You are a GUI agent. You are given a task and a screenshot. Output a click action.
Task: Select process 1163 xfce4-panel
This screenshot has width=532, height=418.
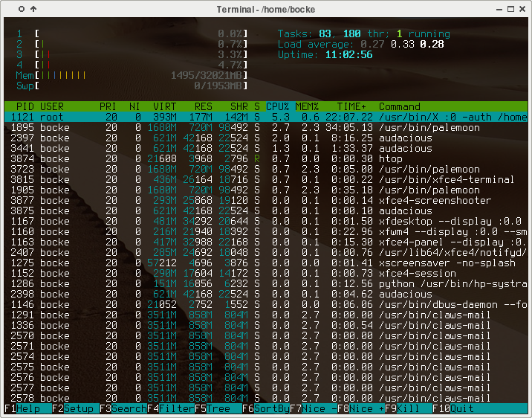tap(266, 242)
